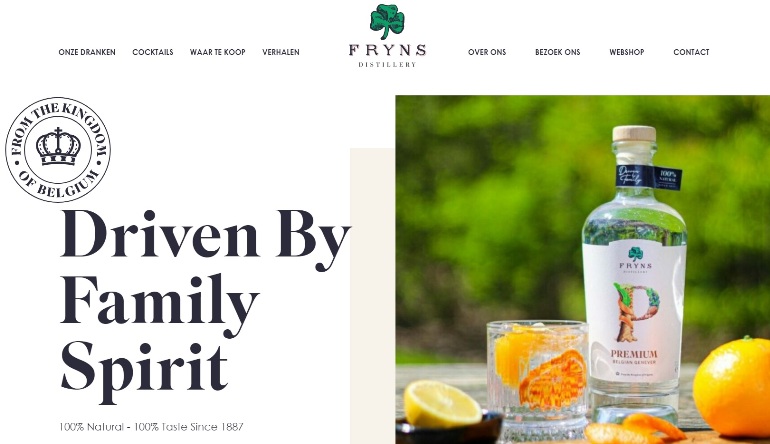Screen dimensions: 770x444
Task: Click the green shamrock logo icon
Action: [387, 22]
